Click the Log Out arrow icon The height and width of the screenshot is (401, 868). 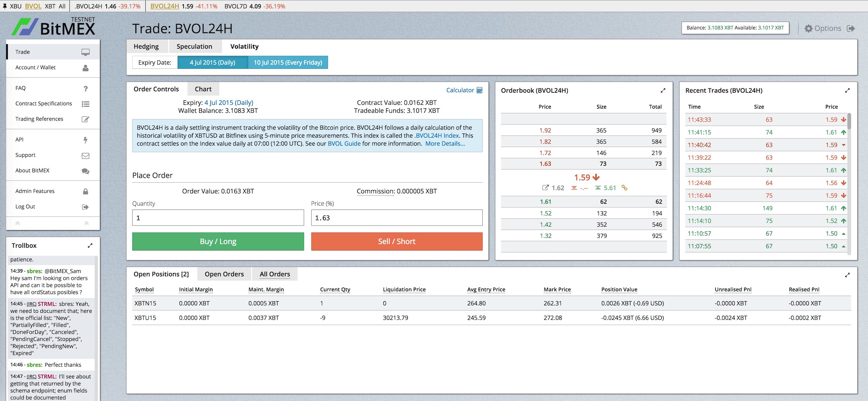point(85,207)
